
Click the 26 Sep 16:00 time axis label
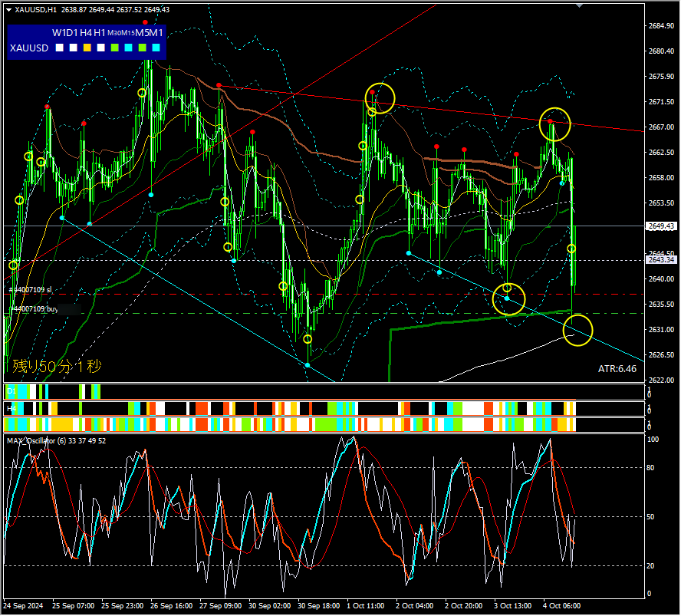pyautogui.click(x=171, y=606)
